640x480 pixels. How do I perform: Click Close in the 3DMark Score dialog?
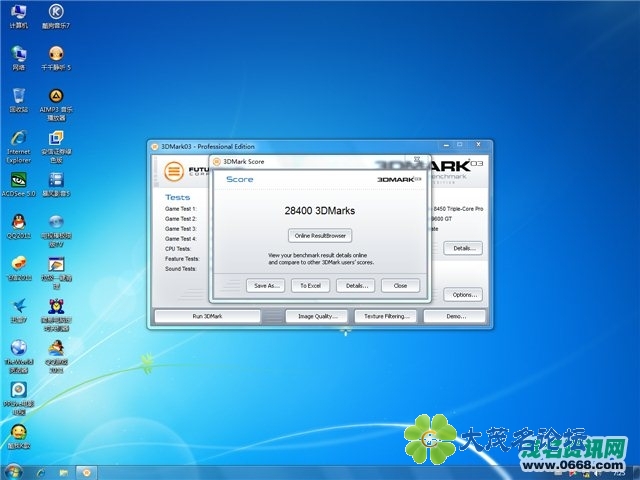(x=400, y=286)
